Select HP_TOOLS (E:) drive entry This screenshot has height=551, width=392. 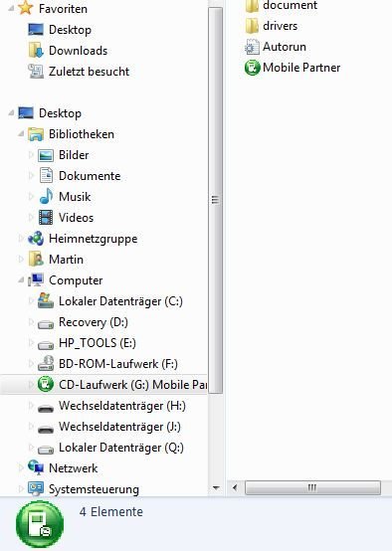pyautogui.click(x=98, y=342)
